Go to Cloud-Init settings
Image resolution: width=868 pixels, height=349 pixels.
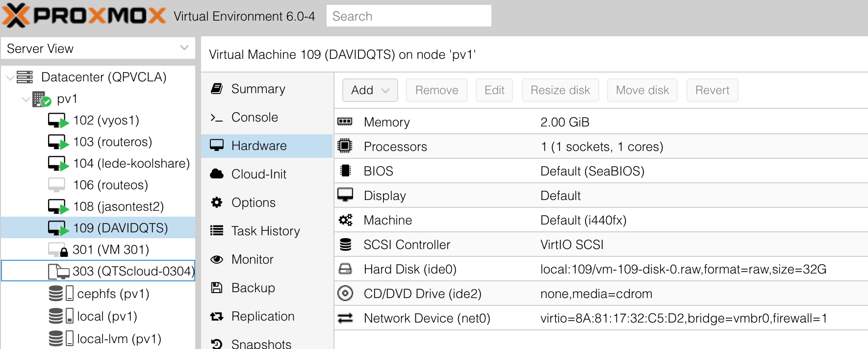[267, 174]
